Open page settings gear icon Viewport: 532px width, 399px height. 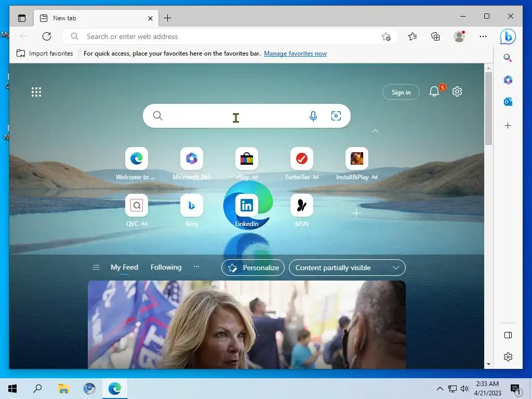click(457, 91)
